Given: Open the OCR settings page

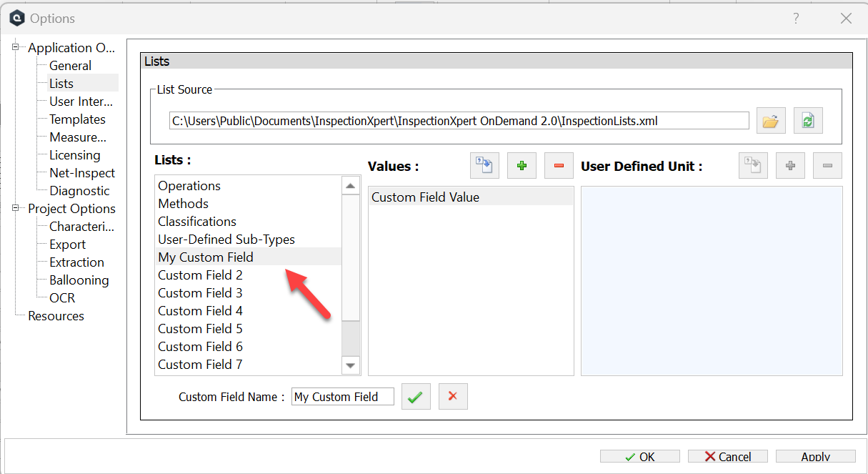Looking at the screenshot, I should (61, 297).
